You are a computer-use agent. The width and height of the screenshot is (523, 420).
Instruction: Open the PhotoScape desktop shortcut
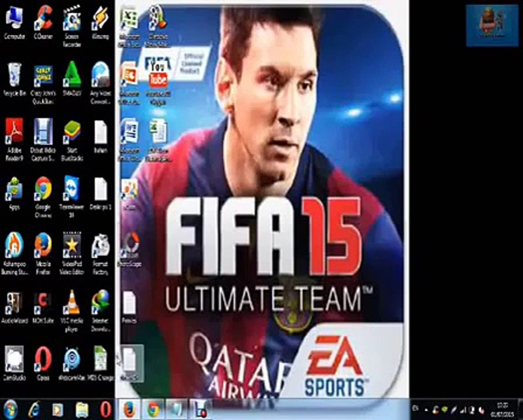(130, 250)
